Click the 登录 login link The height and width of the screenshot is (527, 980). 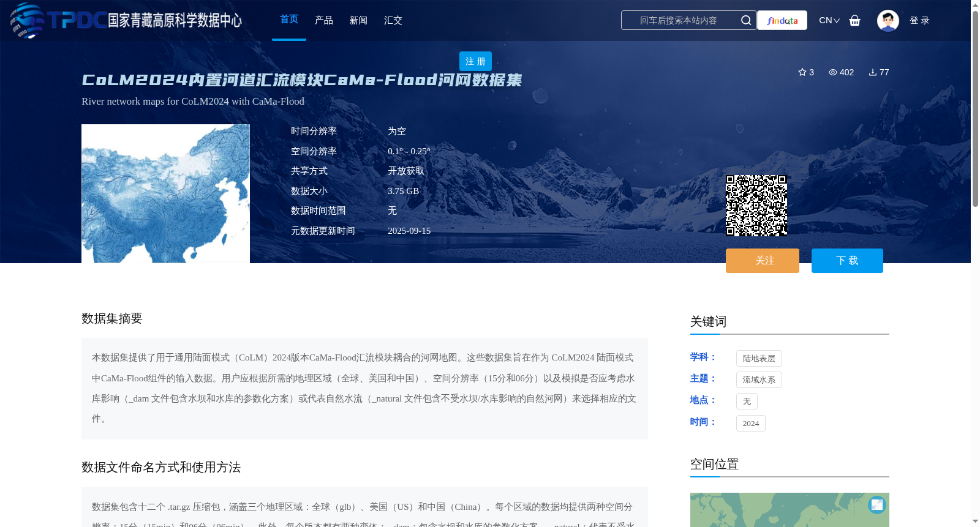[x=919, y=20]
